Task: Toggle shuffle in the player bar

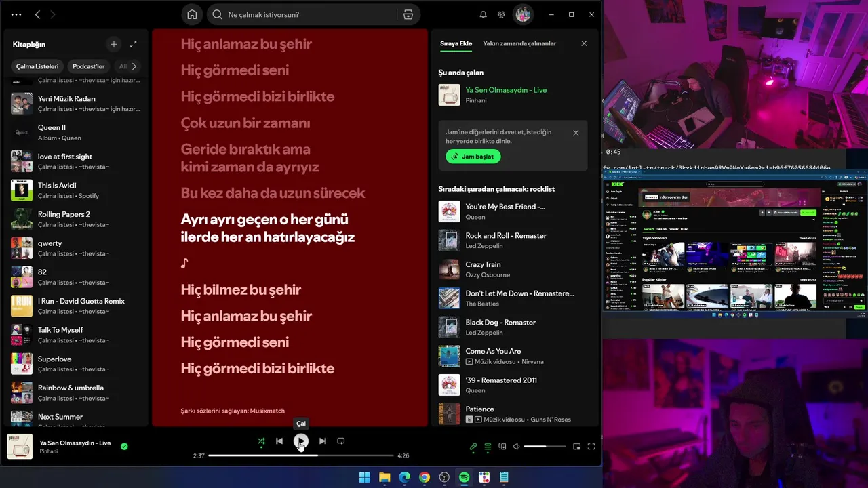Action: tap(261, 441)
